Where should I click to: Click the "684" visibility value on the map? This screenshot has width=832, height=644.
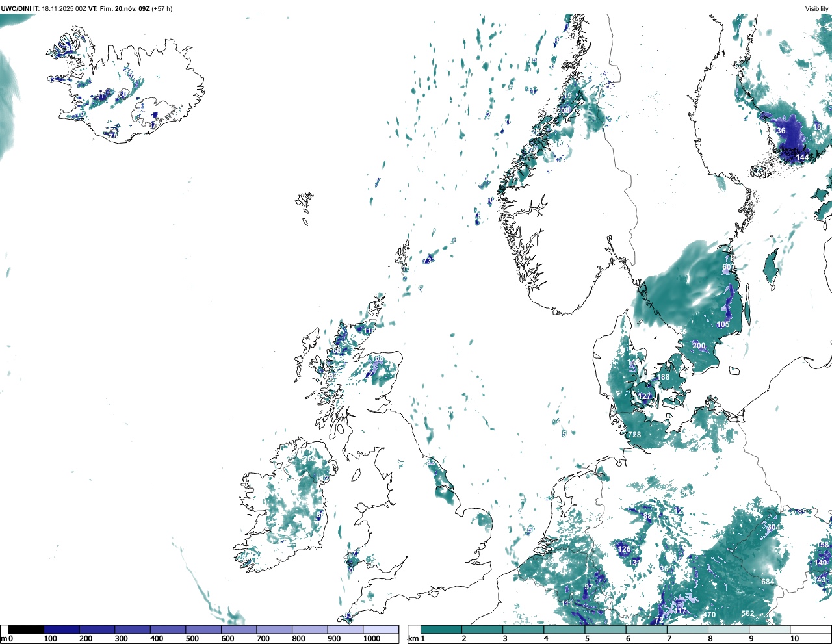[x=768, y=582]
